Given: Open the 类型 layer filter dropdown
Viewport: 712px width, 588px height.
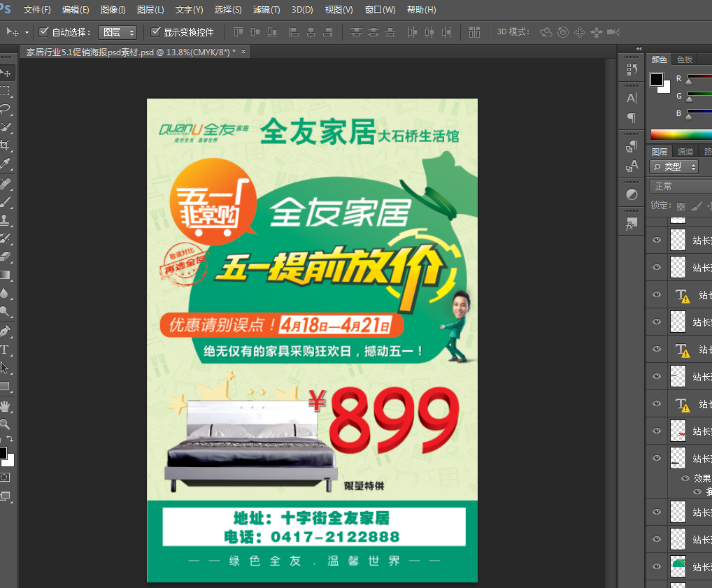Looking at the screenshot, I should [x=674, y=166].
